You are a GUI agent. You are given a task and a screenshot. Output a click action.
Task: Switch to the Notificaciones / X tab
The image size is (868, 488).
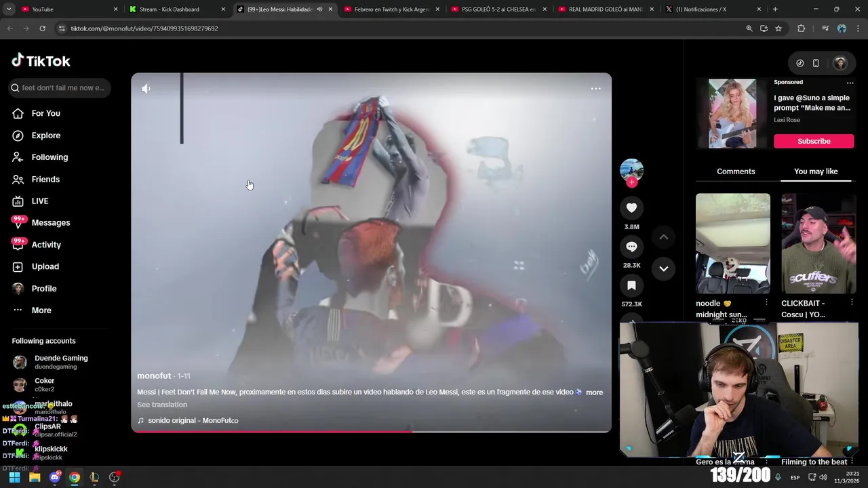coord(713,9)
